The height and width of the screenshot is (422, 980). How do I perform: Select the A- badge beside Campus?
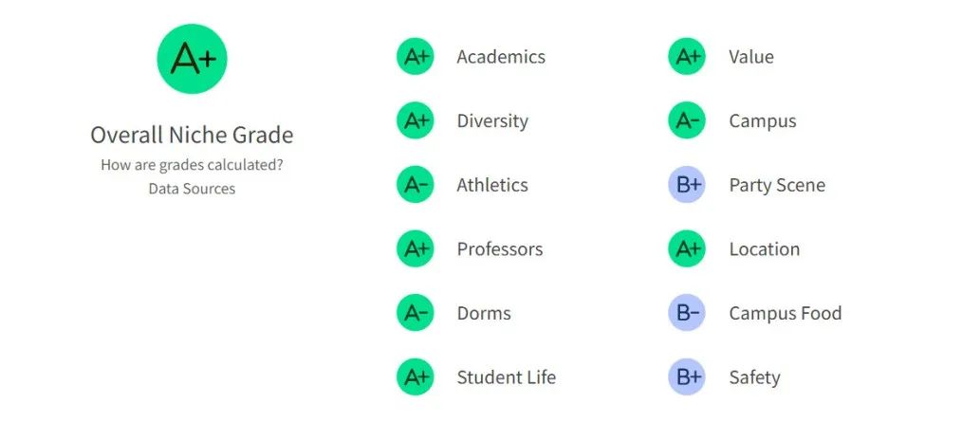click(687, 120)
